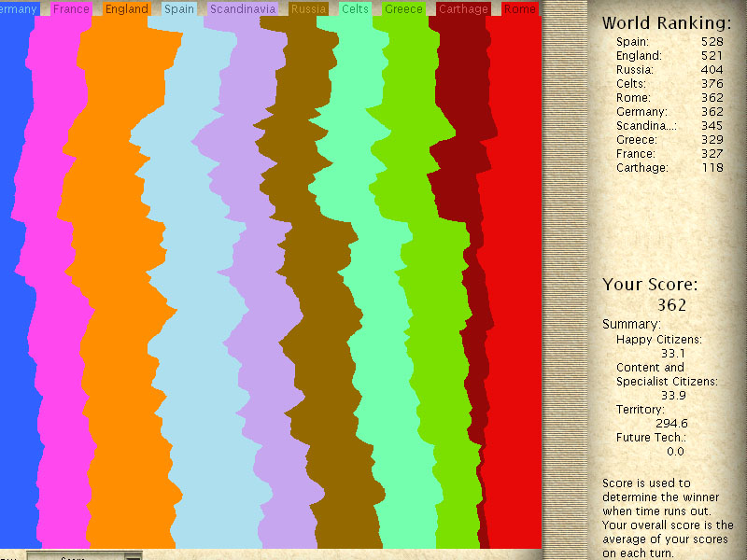Select the Spain label above the graph
This screenshot has width=747, height=560.
click(x=179, y=9)
